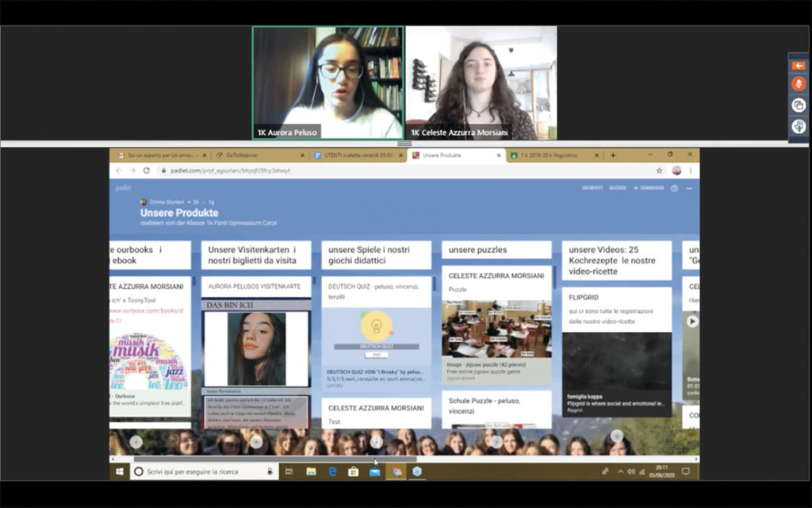The width and height of the screenshot is (812, 508).
Task: Expand the hidden system tray icons chevron
Action: pos(620,471)
